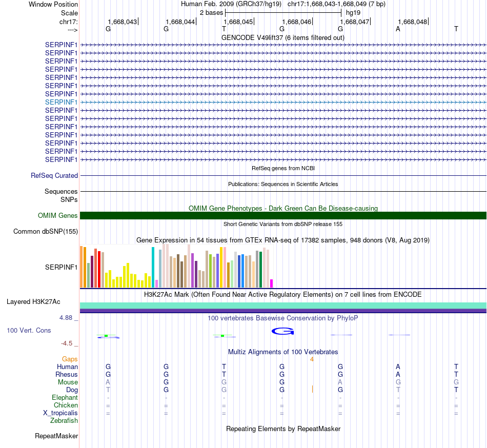The width and height of the screenshot is (487, 448).
Task: Open 100 vertebrates Basewise Conservation by PhyloP title
Action: (283, 318)
